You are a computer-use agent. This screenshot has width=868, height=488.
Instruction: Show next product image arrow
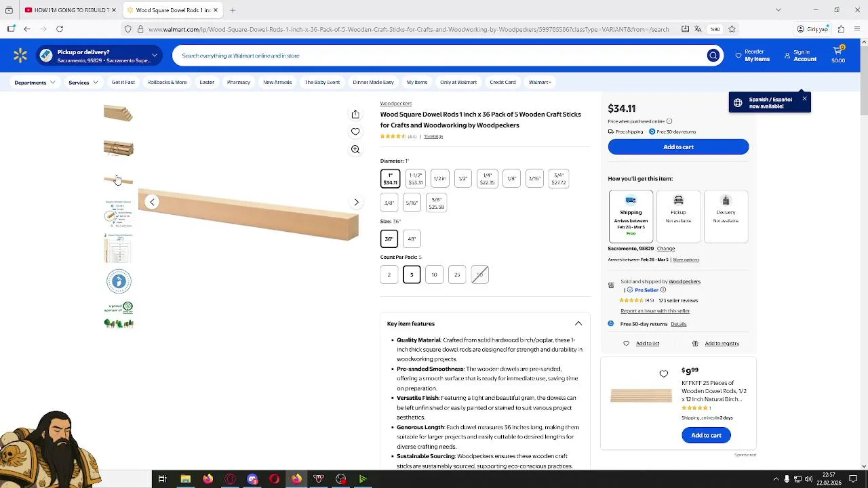coord(356,202)
